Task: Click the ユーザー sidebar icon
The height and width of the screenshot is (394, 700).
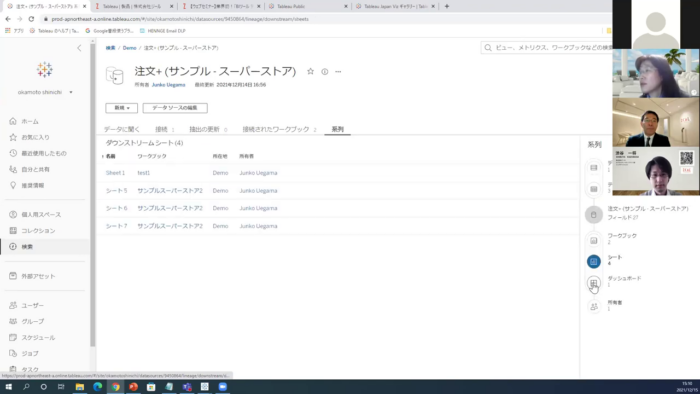Action: pos(13,306)
